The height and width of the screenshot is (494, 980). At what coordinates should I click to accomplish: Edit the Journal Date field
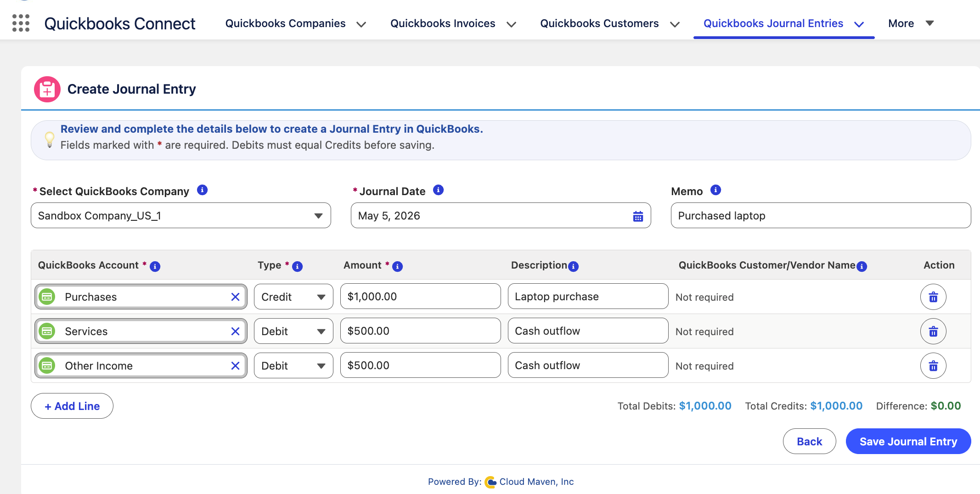click(501, 216)
